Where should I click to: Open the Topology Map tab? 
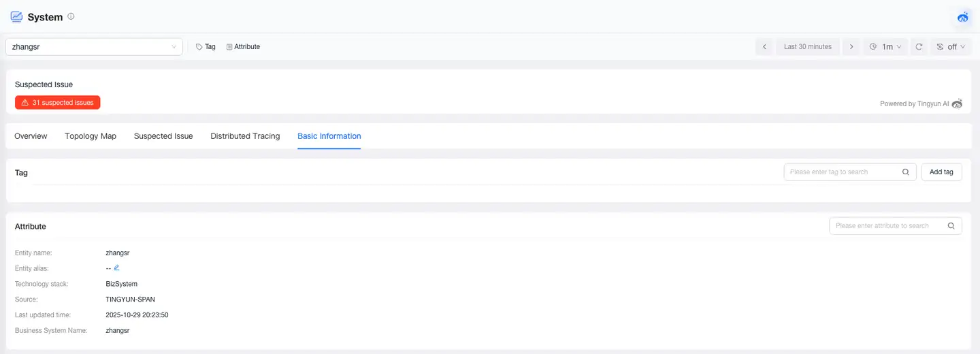91,136
